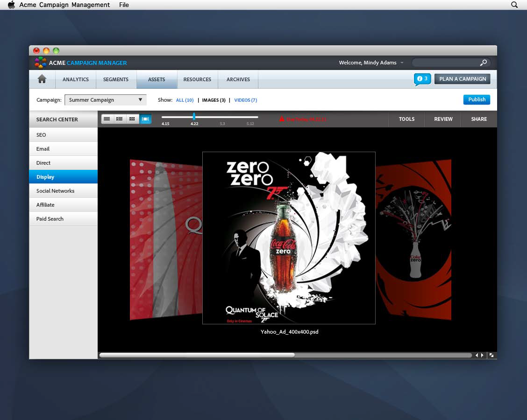Select the cover flow view icon

[145, 119]
